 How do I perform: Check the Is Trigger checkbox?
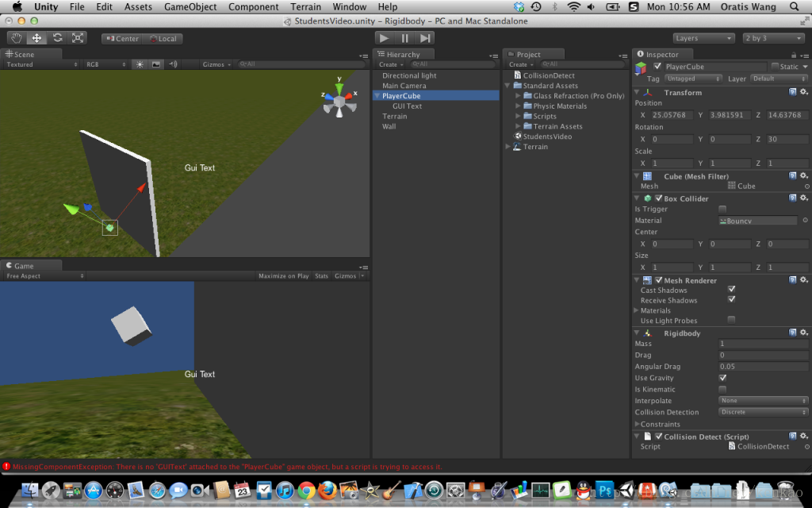pos(722,209)
